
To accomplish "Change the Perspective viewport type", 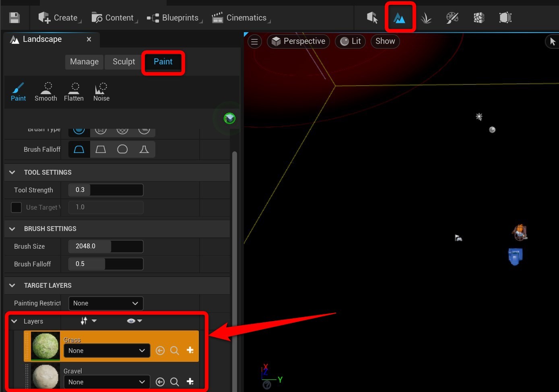I will click(299, 41).
